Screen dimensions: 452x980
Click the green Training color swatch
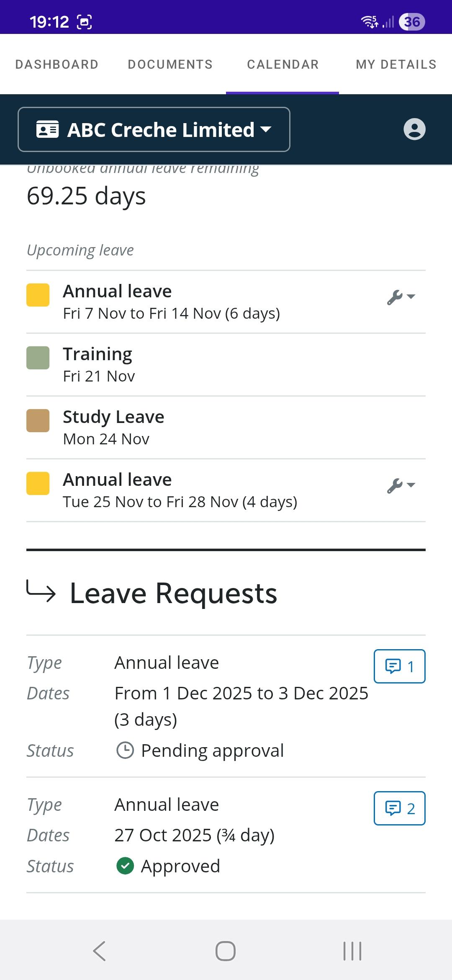pos(38,358)
